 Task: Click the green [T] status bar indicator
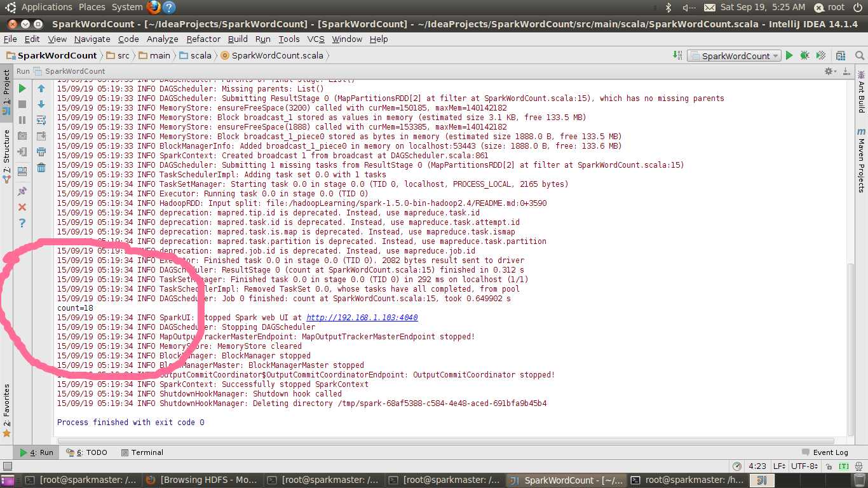point(843,466)
